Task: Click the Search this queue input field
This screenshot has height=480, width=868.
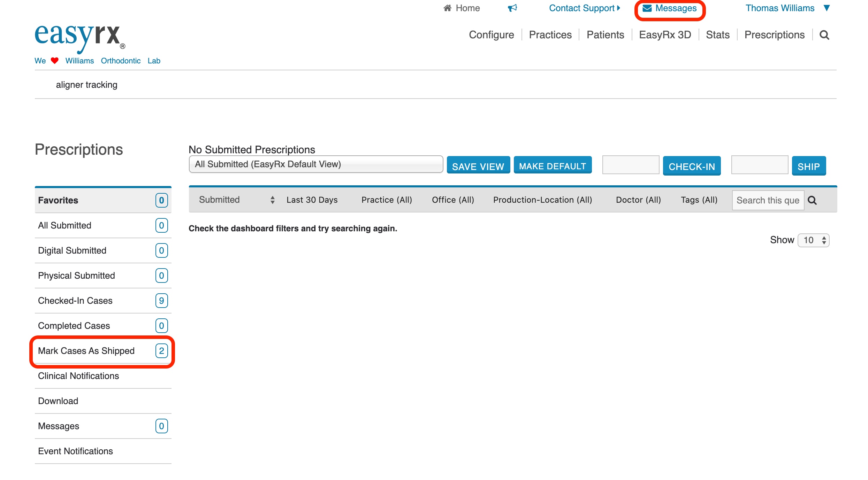Action: [768, 200]
